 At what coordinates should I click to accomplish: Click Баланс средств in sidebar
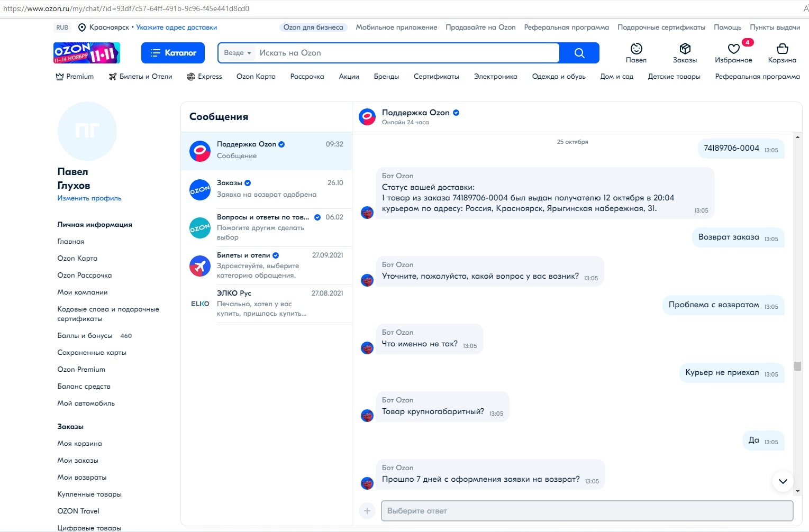[84, 387]
